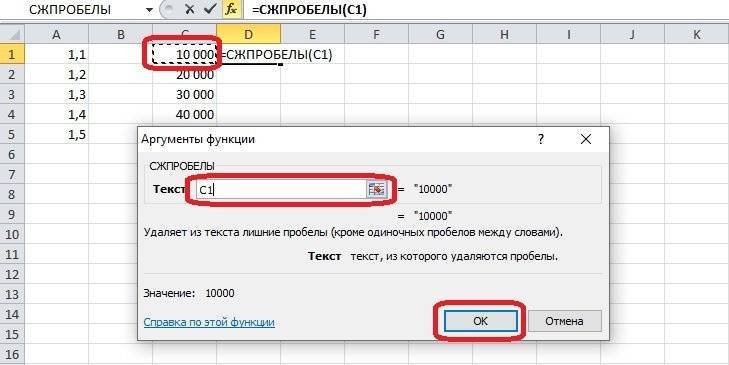
Task: Open Insert Function fx icon
Action: point(231,9)
